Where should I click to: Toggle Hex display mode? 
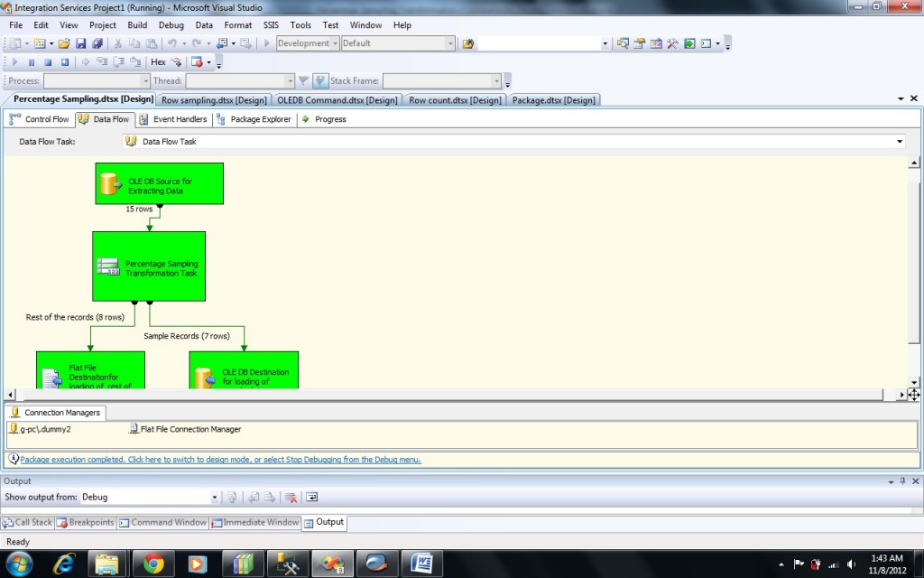tap(158, 62)
